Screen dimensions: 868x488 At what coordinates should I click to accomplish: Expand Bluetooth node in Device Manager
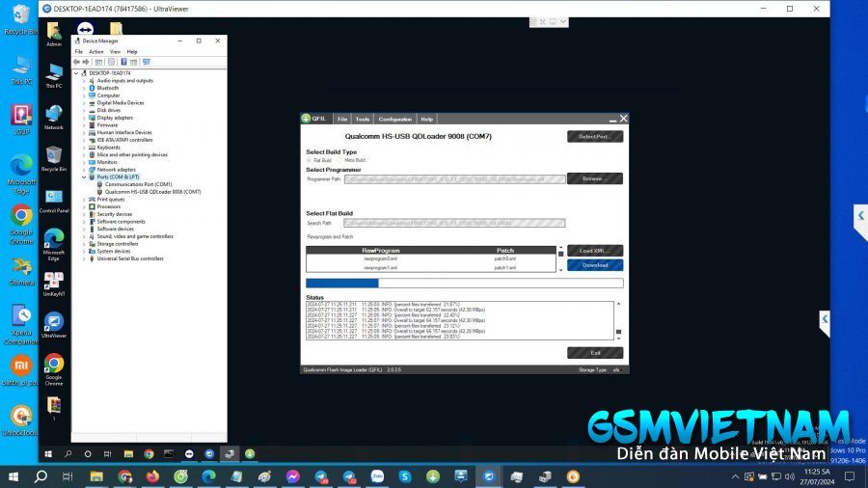pos(84,88)
